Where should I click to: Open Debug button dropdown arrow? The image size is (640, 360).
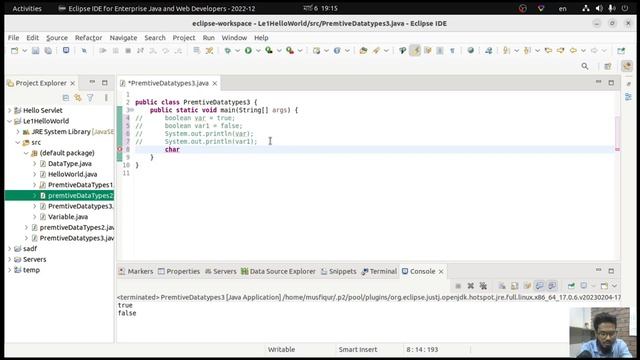pyautogui.click(x=238, y=51)
